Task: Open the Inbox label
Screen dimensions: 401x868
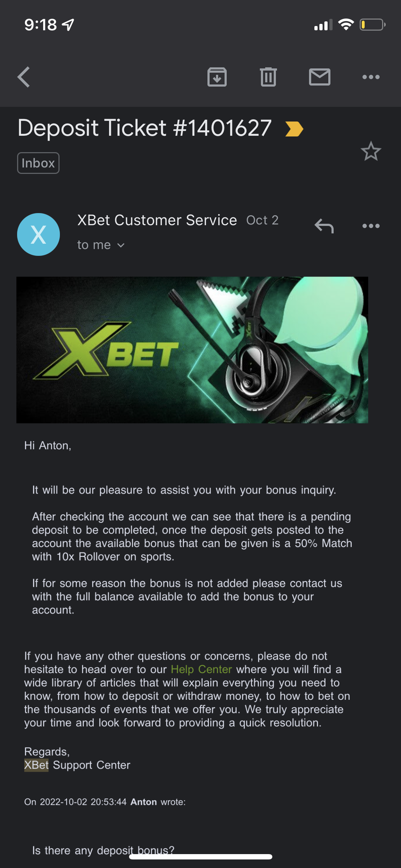Action: (38, 163)
